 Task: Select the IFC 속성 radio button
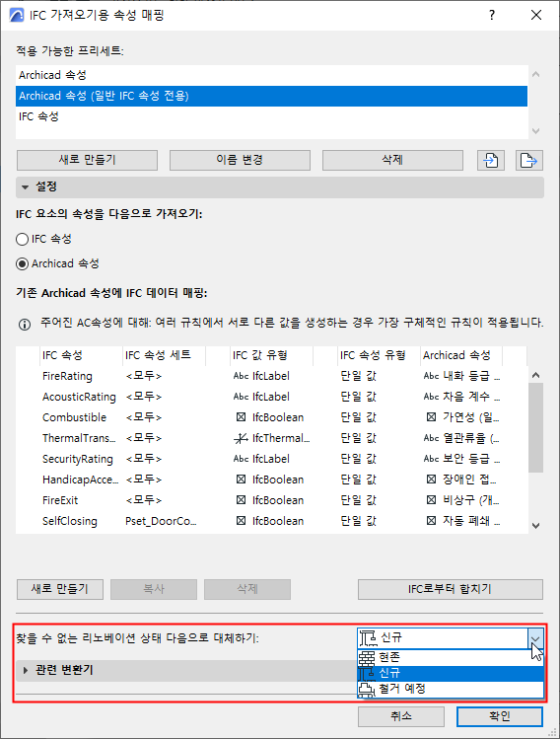(22, 239)
